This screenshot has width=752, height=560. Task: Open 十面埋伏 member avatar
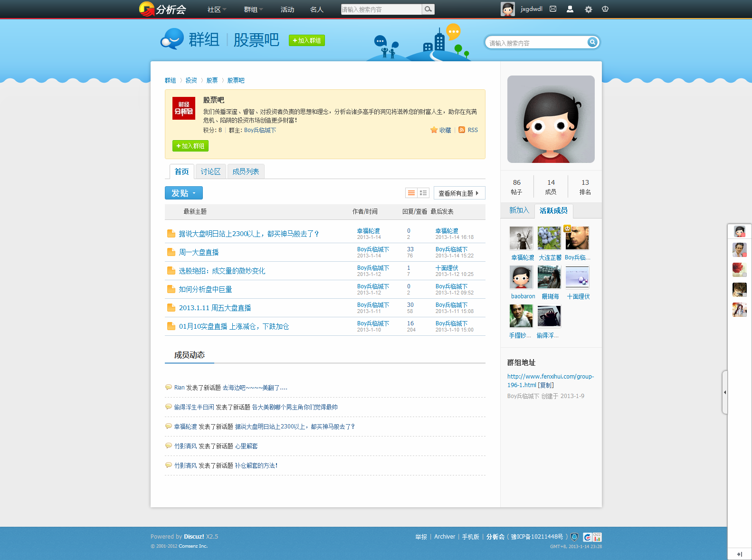coord(577,277)
